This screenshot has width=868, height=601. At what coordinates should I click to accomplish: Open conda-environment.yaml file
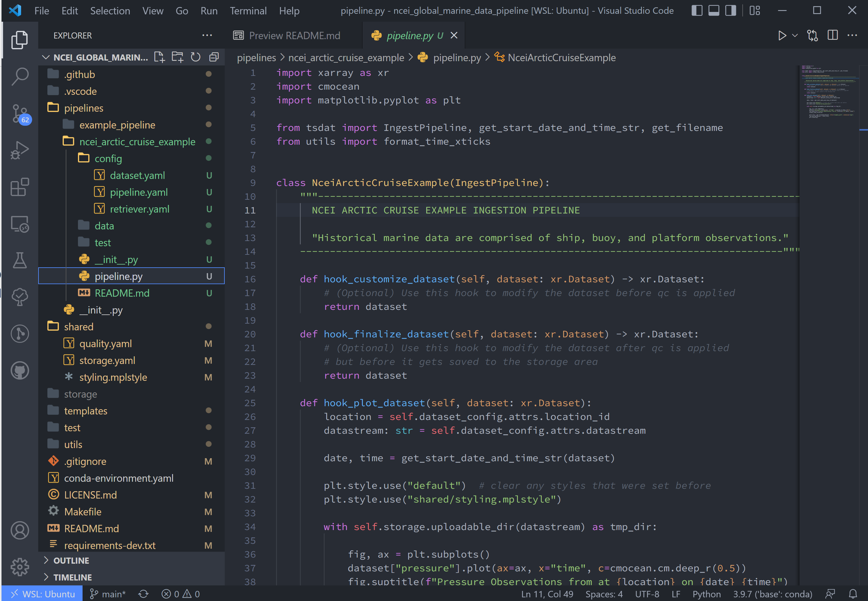(132, 478)
